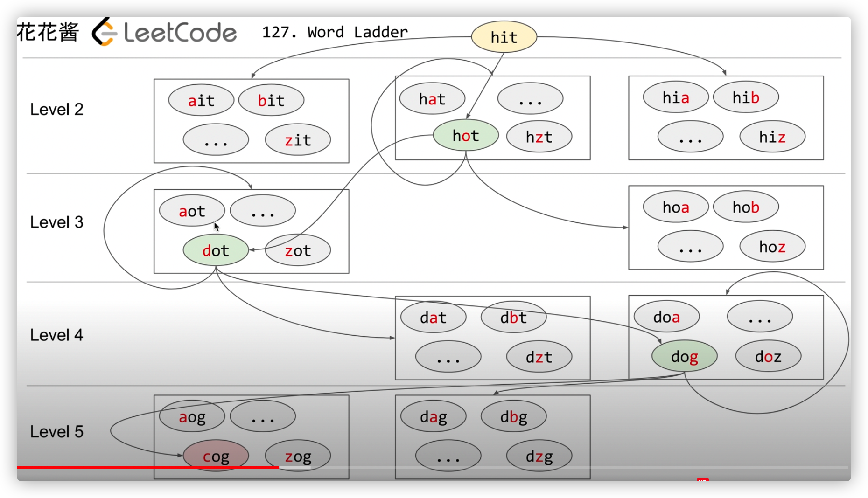Click the '花花酱' channel name text

48,32
